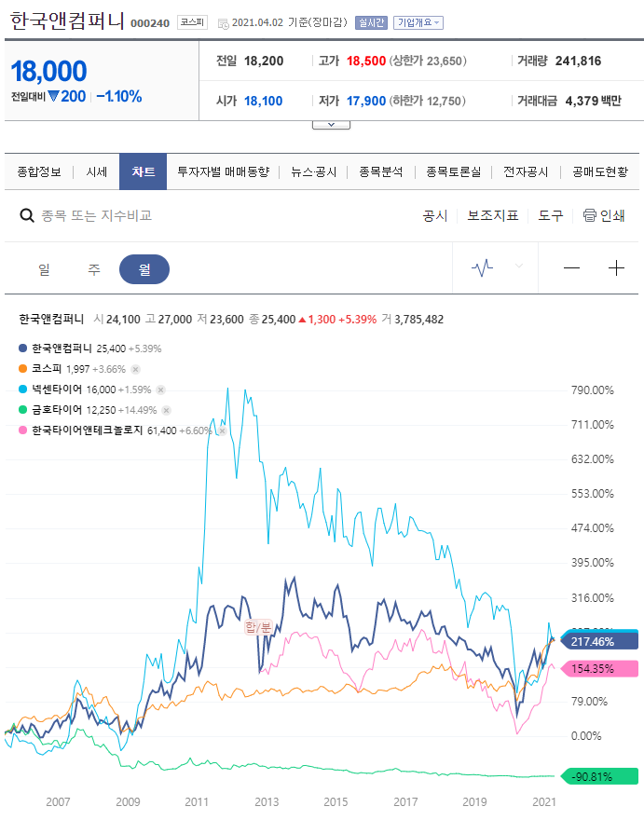Viewport: 644px width, 834px height.
Task: Click the calendar icon beside the date
Action: coord(224,23)
